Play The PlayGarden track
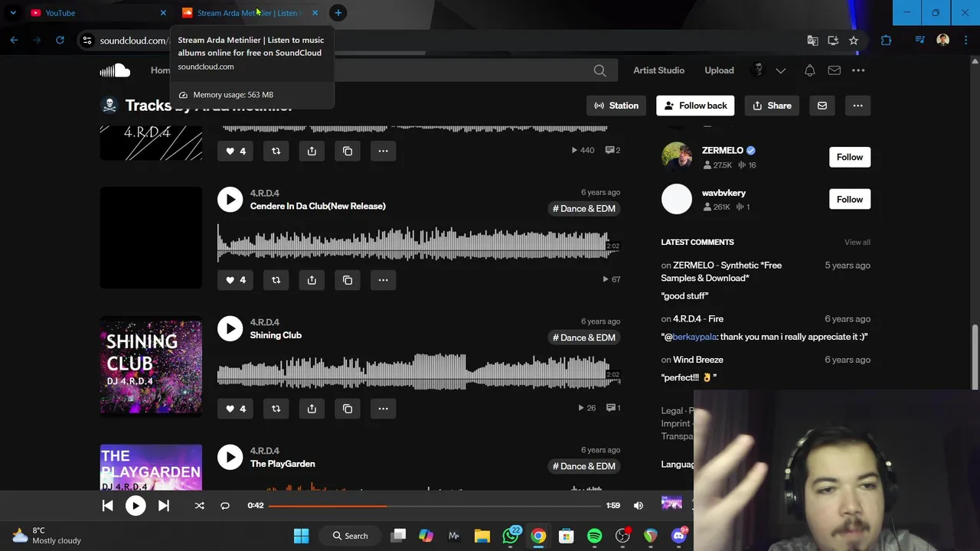Viewport: 980px width, 551px height. click(230, 457)
